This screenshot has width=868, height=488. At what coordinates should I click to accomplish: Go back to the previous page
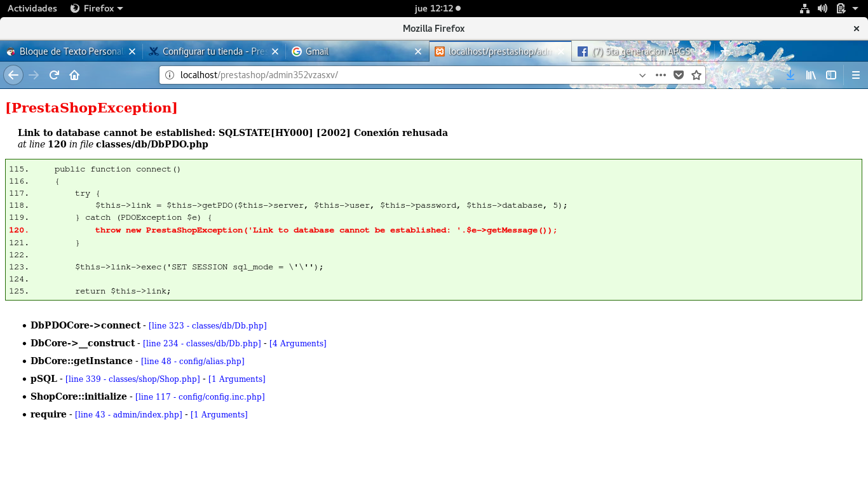[x=13, y=75]
